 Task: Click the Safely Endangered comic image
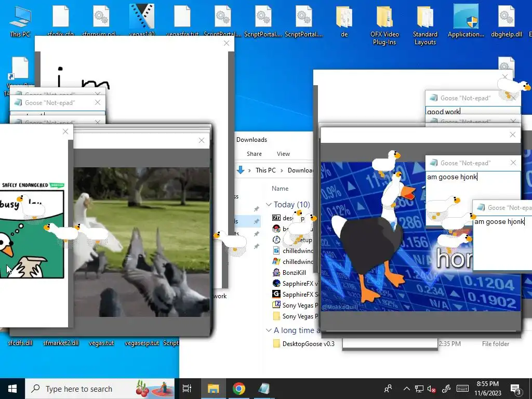(x=32, y=231)
